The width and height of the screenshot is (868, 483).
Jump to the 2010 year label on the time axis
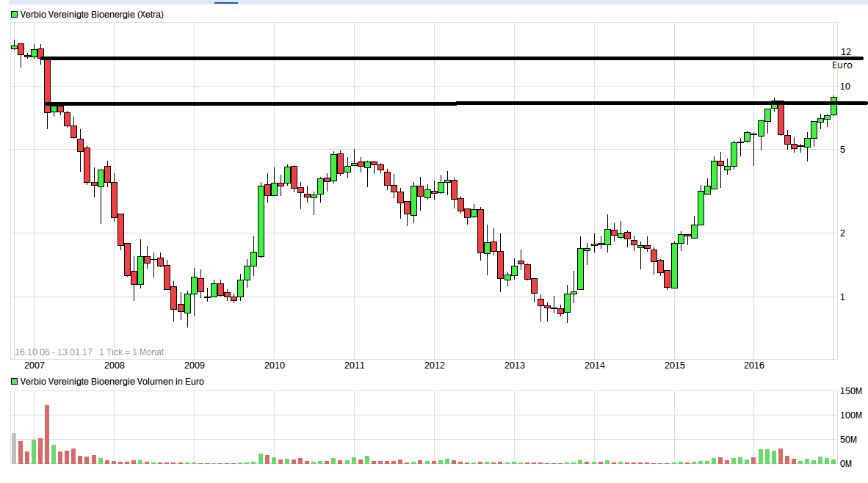pos(274,365)
